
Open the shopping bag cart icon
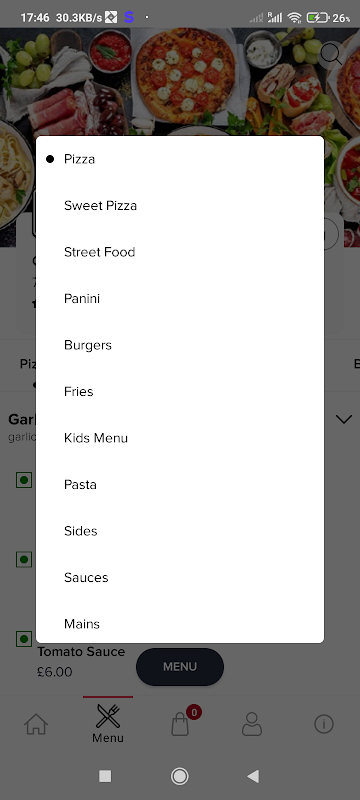(x=180, y=724)
